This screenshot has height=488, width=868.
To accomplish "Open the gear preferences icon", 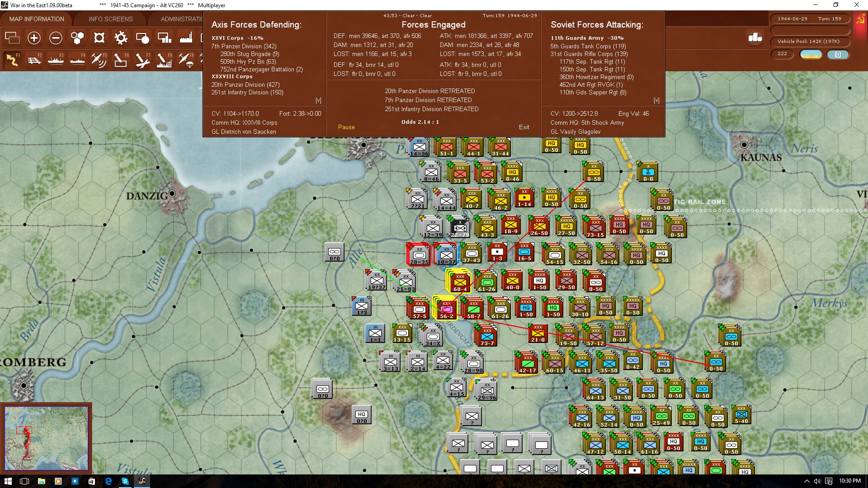I will pos(121,38).
